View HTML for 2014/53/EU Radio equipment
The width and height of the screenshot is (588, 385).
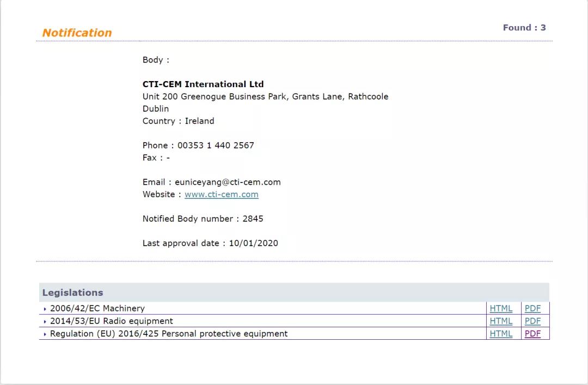501,321
